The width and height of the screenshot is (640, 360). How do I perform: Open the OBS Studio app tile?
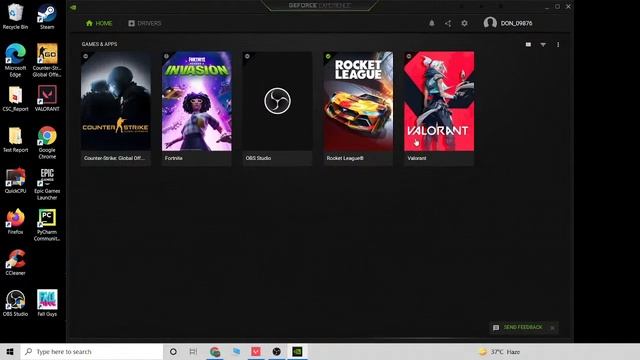pos(277,101)
